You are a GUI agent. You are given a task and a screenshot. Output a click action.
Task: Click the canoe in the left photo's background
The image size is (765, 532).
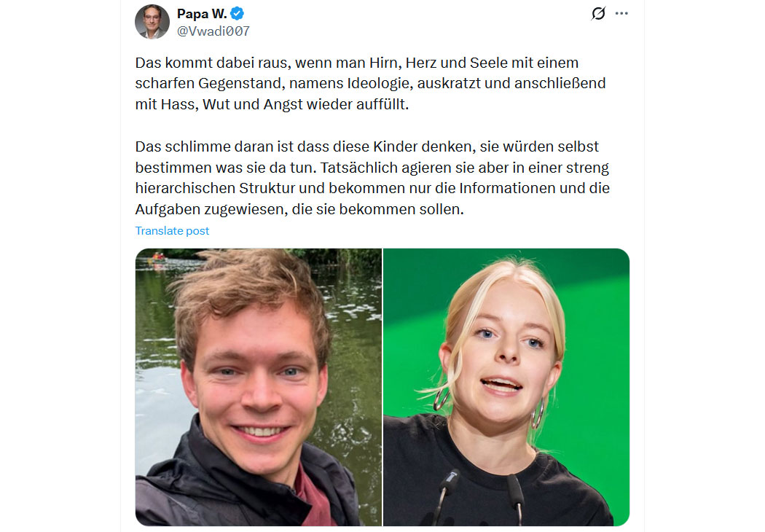(x=158, y=258)
